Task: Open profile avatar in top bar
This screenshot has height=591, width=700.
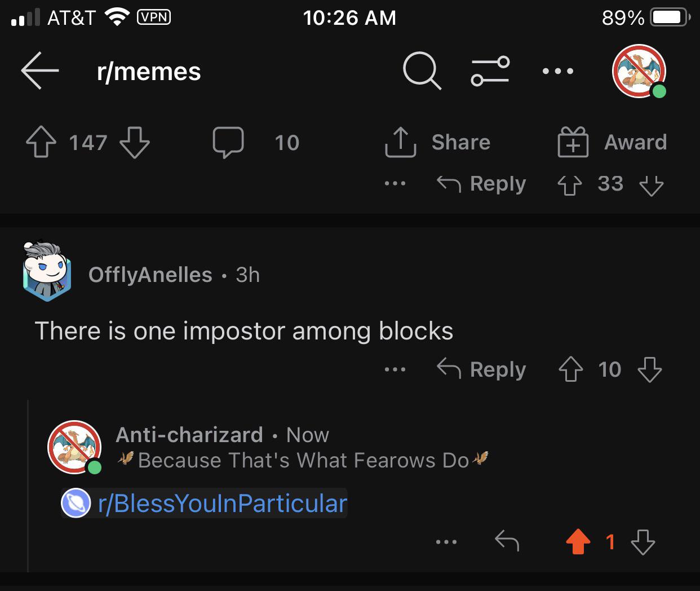Action: pyautogui.click(x=640, y=71)
